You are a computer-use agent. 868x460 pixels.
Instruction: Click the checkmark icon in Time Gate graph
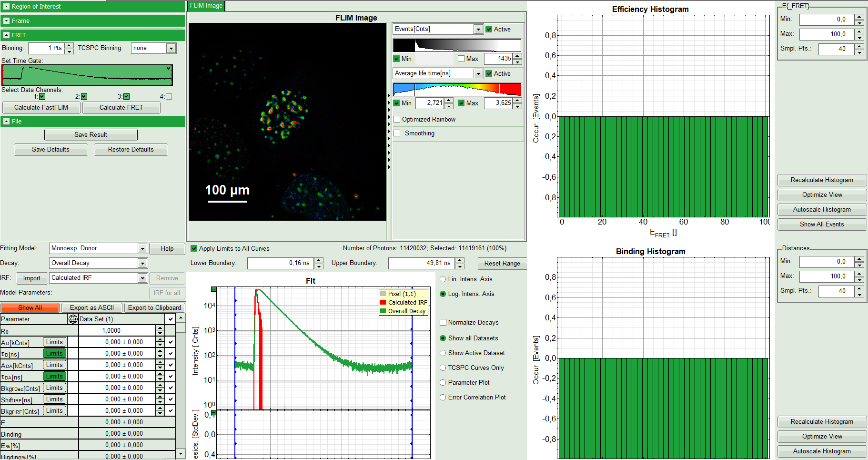pos(169,68)
